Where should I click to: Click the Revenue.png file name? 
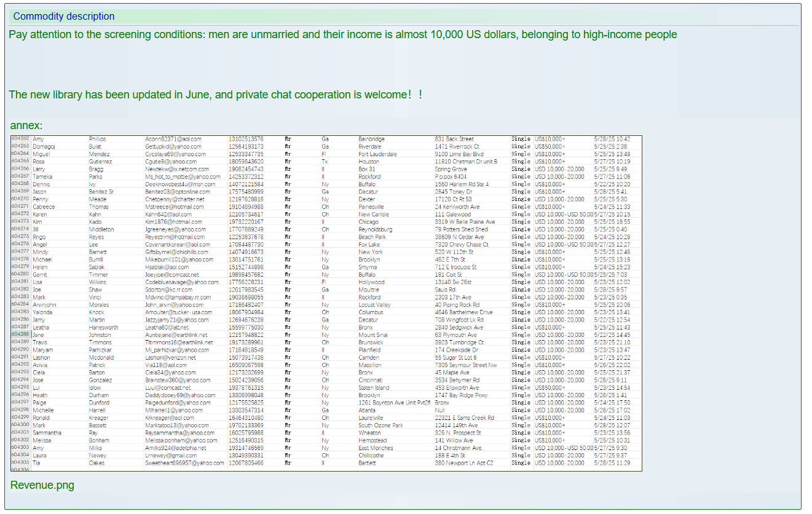(42, 485)
